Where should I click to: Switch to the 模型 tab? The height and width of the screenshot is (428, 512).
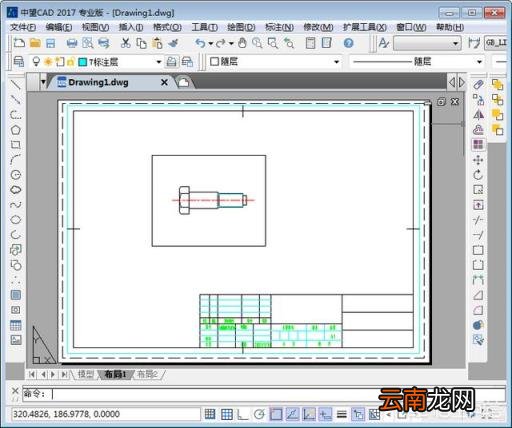(86, 374)
